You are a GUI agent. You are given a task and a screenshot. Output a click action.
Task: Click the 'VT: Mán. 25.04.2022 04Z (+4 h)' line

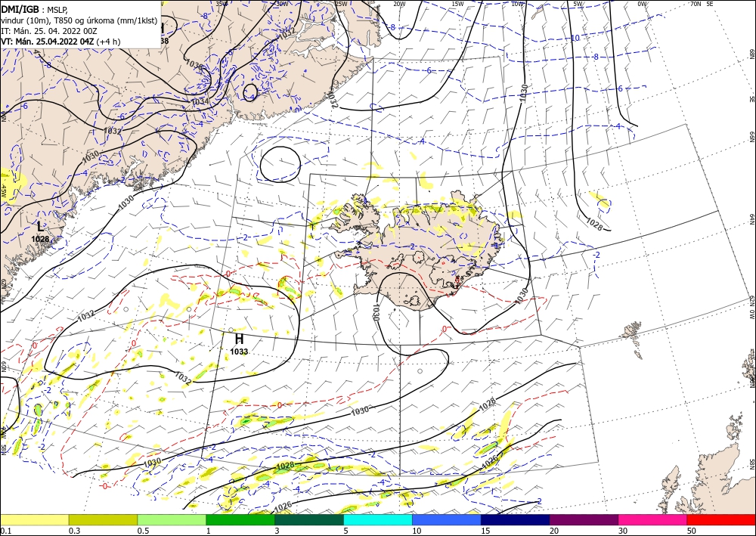(x=60, y=42)
